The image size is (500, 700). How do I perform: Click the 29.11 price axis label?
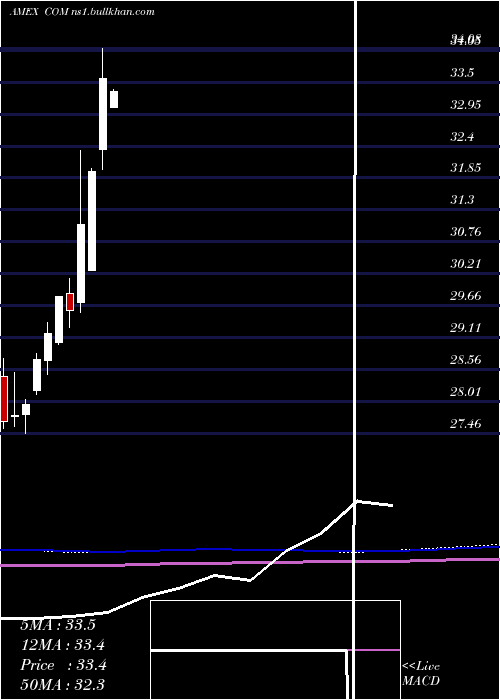coord(465,328)
